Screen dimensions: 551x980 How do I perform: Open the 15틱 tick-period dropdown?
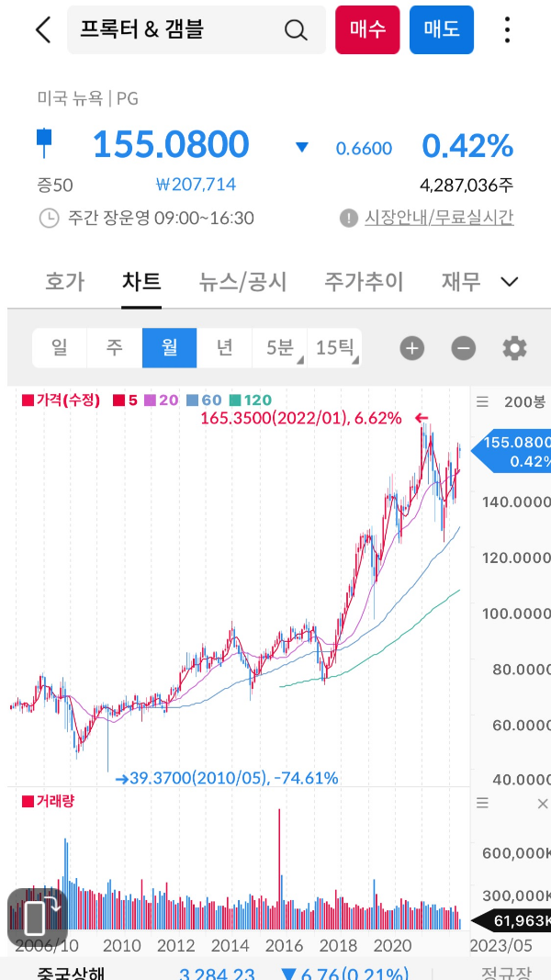click(x=339, y=348)
